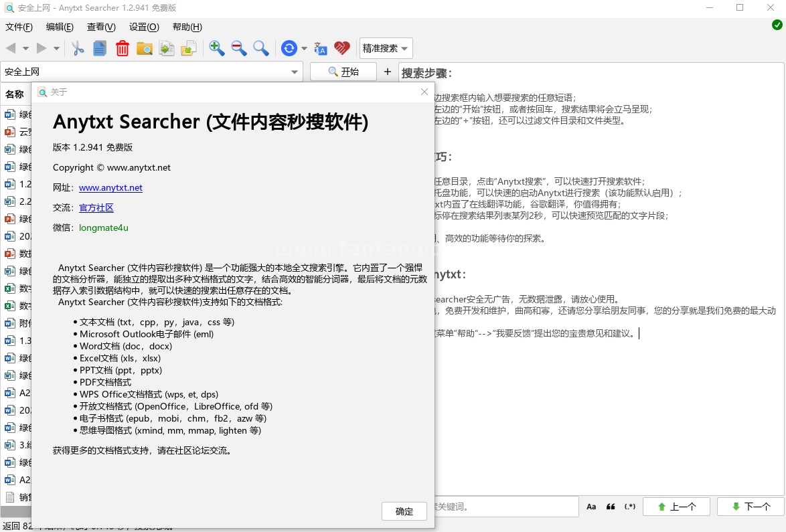
Task: Click the folder with green arrow move-to icon
Action: (x=189, y=48)
